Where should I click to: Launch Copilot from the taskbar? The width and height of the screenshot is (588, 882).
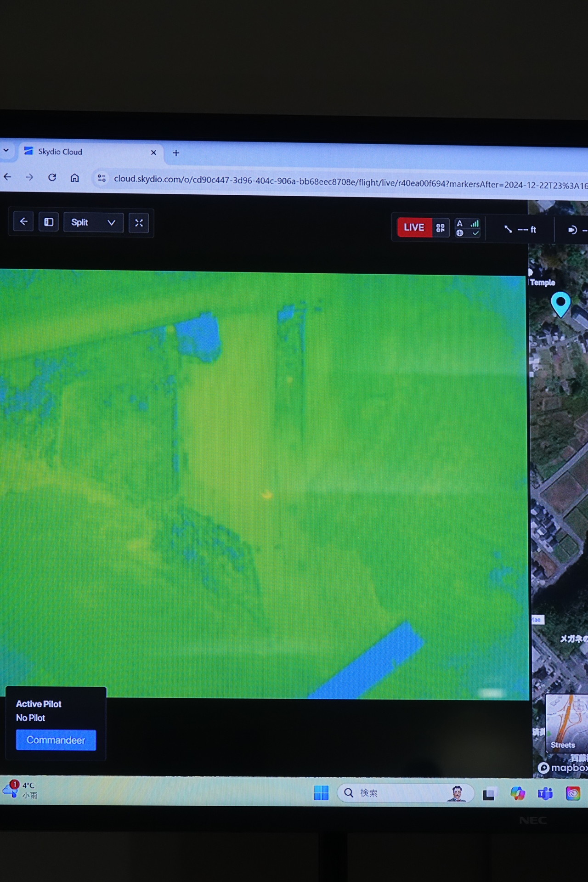pos(518,793)
